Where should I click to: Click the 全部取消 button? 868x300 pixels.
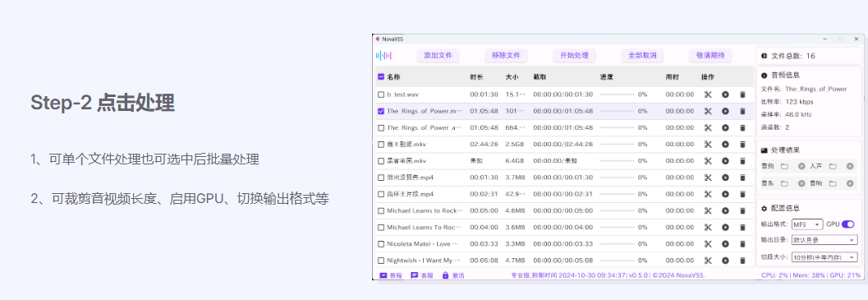click(642, 55)
